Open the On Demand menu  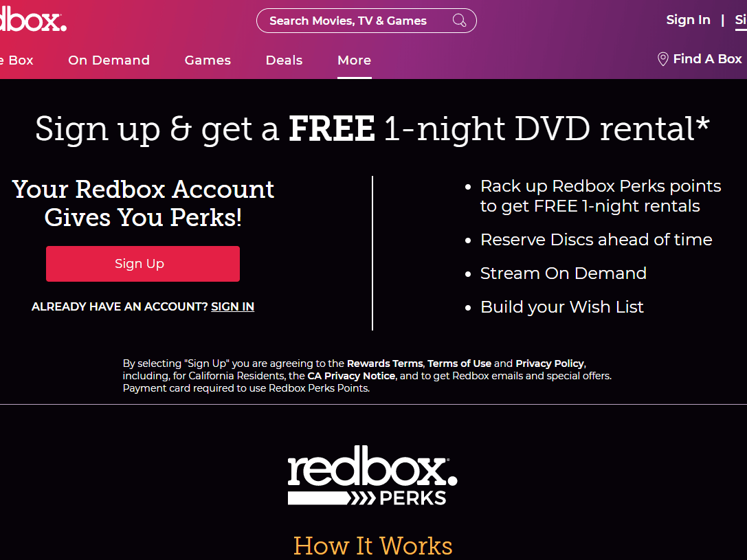tap(109, 60)
